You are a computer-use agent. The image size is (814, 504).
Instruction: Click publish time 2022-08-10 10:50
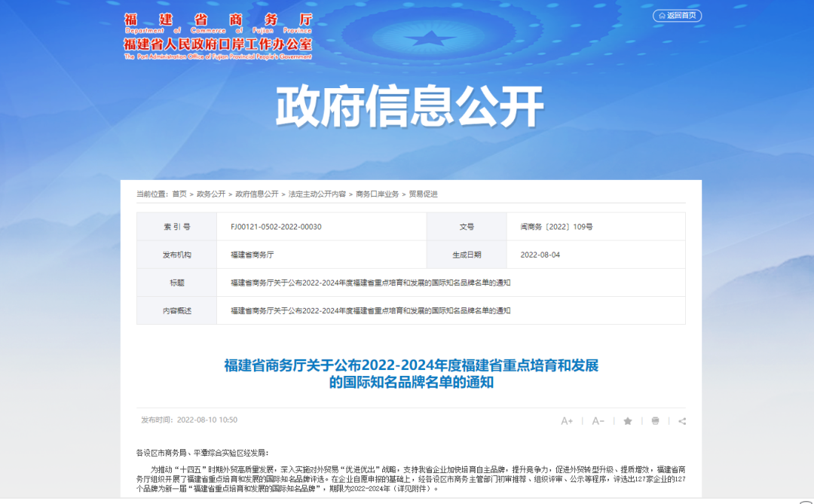tap(189, 420)
